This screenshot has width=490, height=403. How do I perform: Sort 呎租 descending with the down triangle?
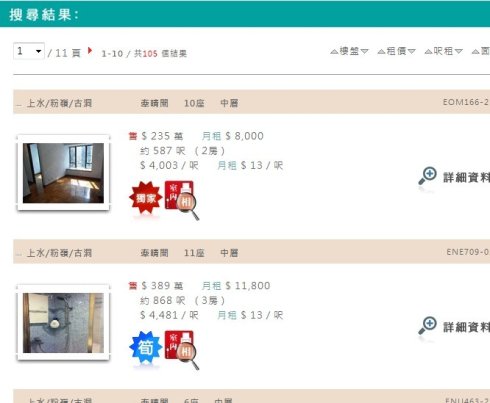pos(459,52)
